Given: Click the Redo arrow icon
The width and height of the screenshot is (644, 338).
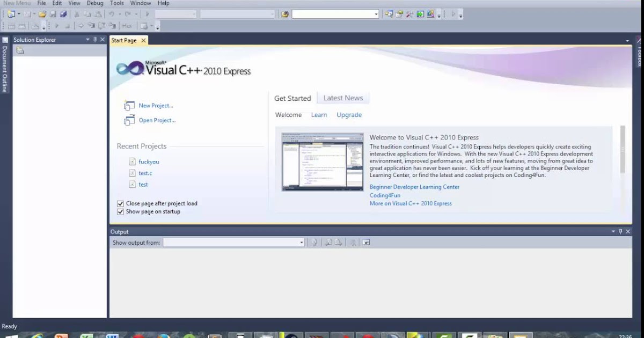Looking at the screenshot, I should 128,14.
